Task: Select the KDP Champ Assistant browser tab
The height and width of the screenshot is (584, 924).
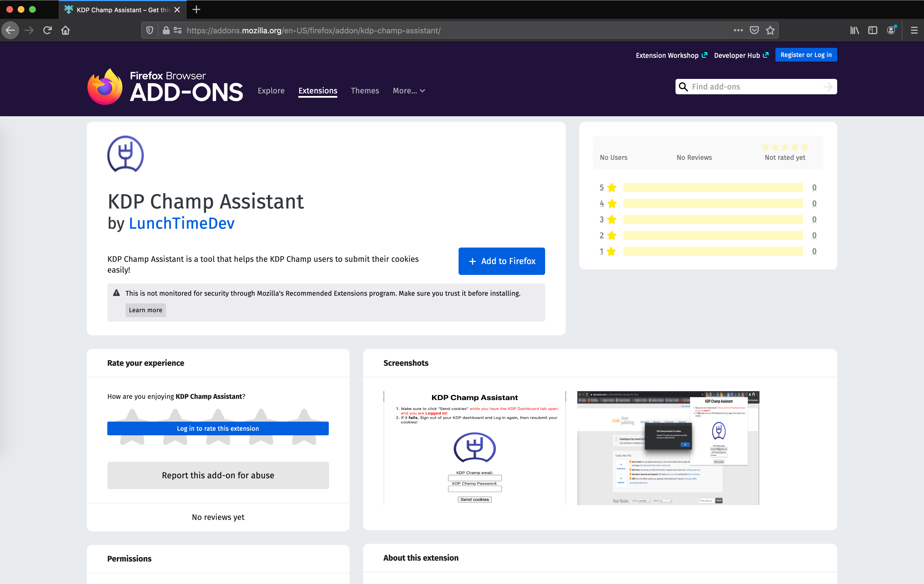Action: (x=123, y=10)
